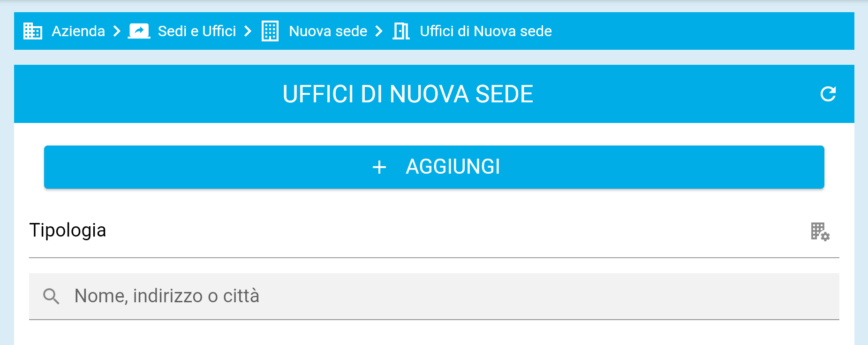868x345 pixels.
Task: Click the chevron after Nuova sede
Action: (x=379, y=31)
